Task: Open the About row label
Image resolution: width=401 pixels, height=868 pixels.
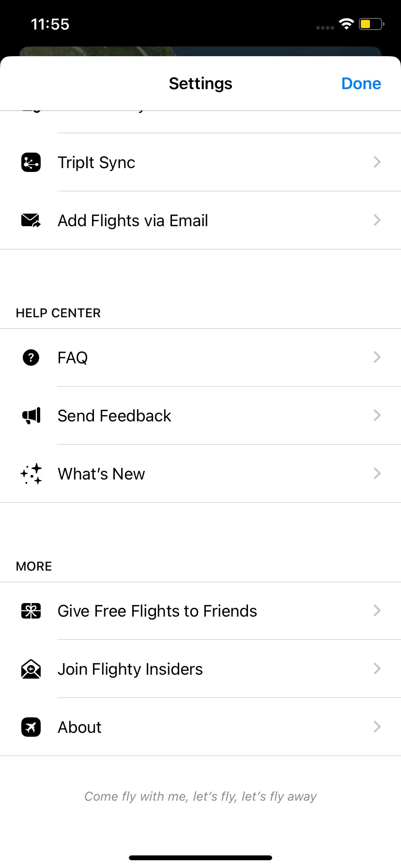Action: [x=79, y=728]
